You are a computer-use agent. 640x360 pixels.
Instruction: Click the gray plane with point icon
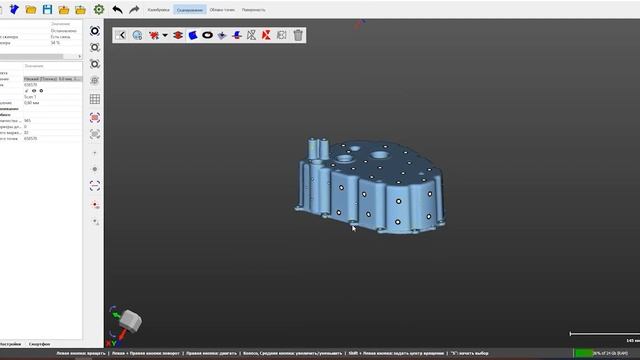click(x=222, y=35)
